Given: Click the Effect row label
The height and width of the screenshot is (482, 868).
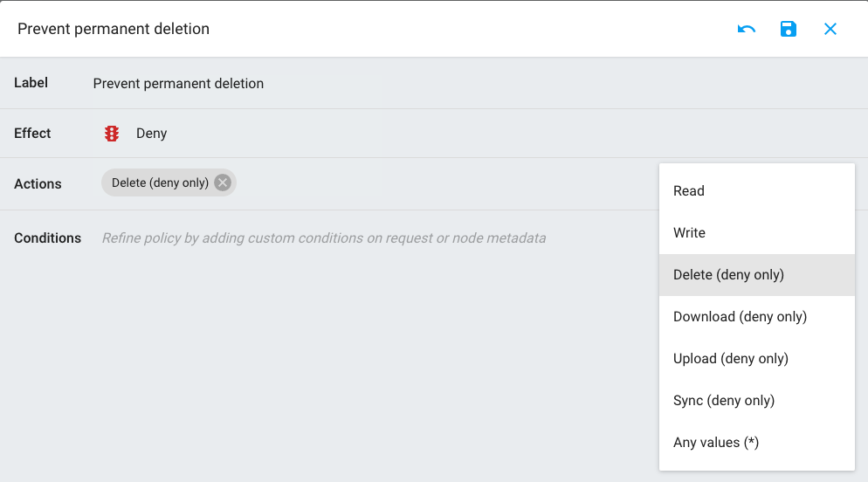Looking at the screenshot, I should (x=32, y=134).
